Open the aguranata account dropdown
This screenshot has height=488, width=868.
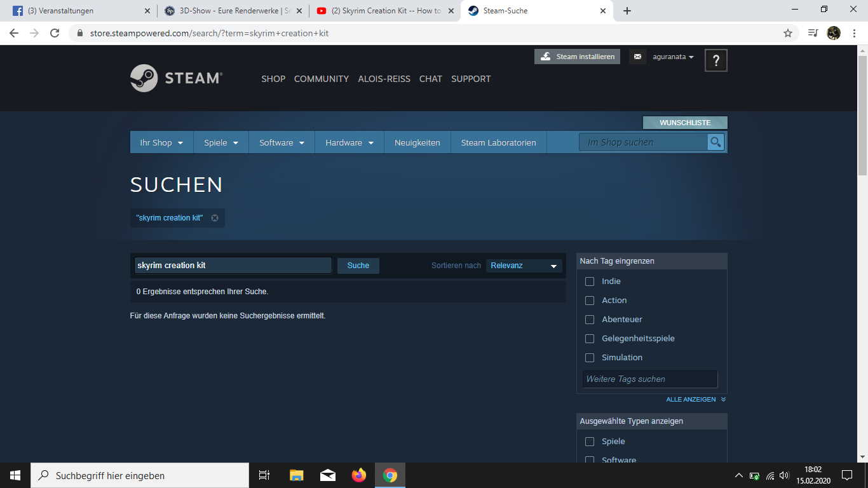tap(673, 57)
